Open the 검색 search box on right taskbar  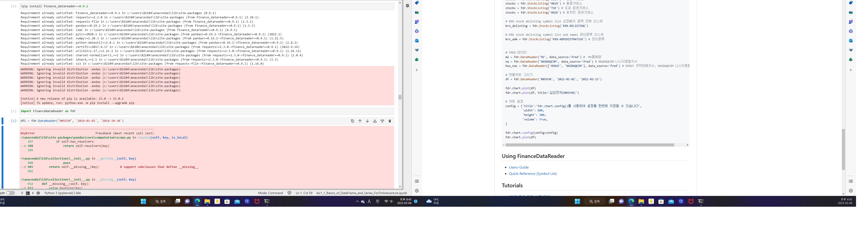click(x=594, y=202)
